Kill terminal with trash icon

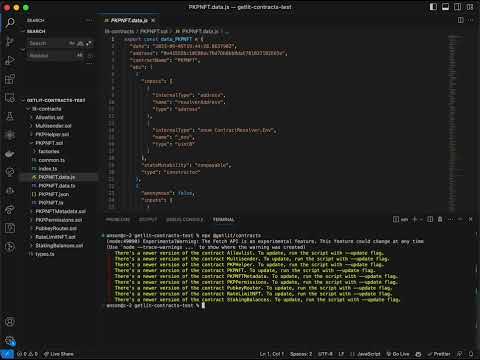pos(440,219)
